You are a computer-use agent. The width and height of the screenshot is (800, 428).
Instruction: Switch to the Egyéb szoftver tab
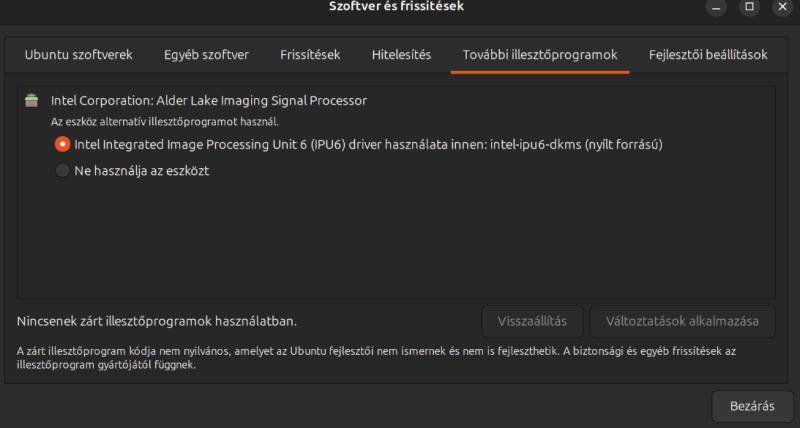[x=206, y=55]
